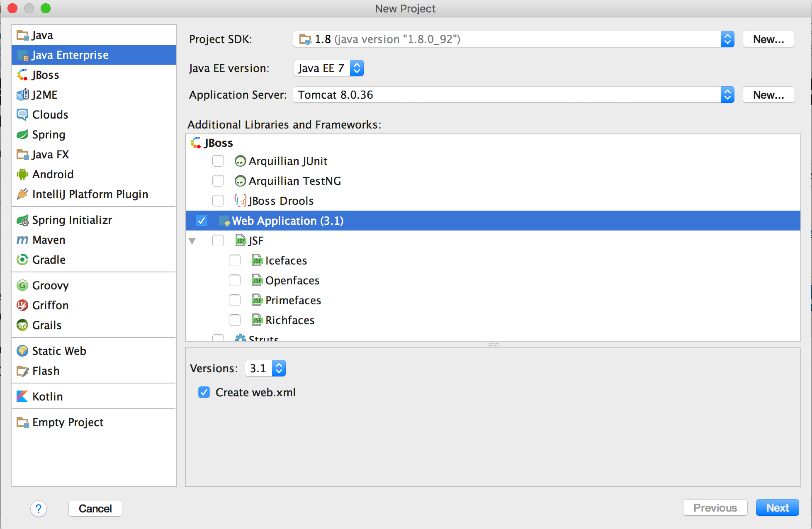Screen dimensions: 812x529
Task: Check the JSF framework checkbox
Action: (x=218, y=241)
